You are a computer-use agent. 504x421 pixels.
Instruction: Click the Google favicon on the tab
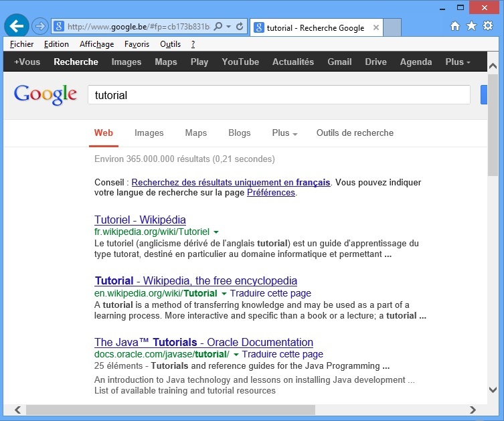(259, 27)
